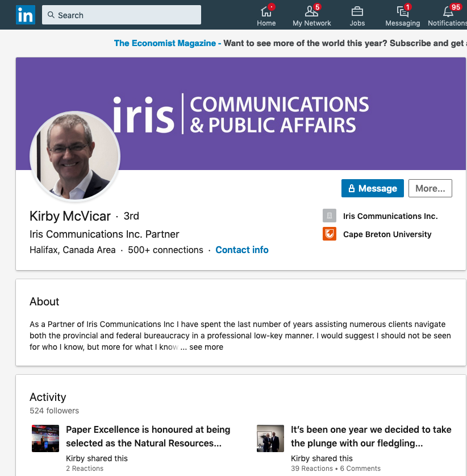Open the Jobs briefcase icon
Viewport: 467px width, 476px height.
point(357,12)
